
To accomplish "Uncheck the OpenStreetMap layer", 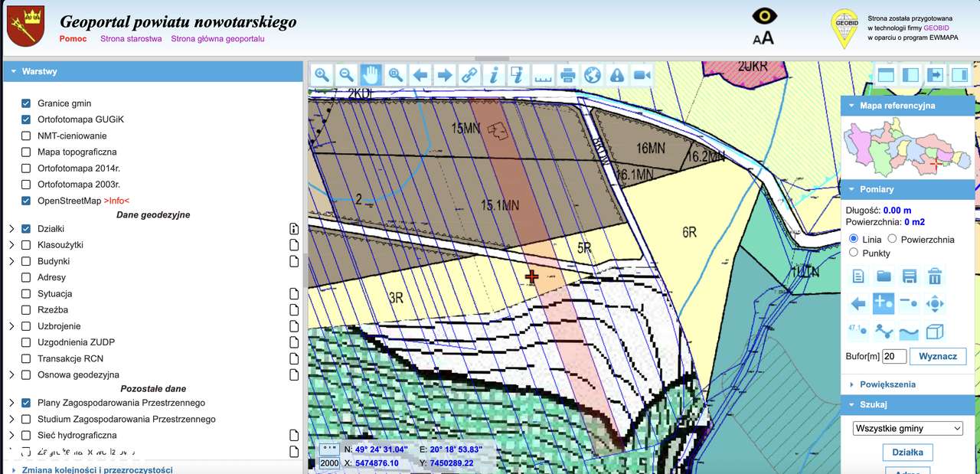I will tap(26, 201).
